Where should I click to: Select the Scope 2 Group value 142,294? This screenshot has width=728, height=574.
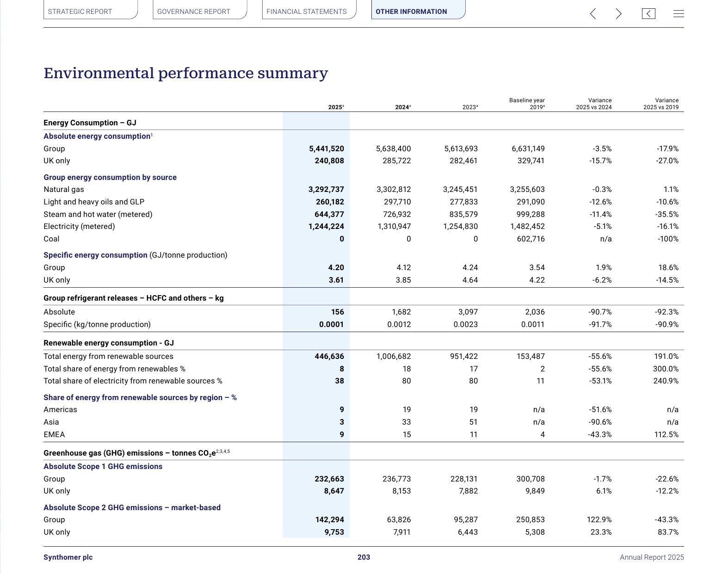pos(330,519)
